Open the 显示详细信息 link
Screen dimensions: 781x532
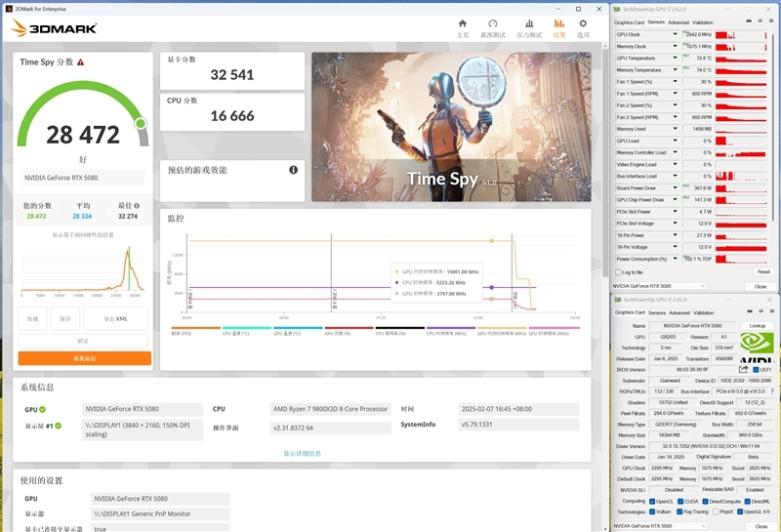click(x=302, y=453)
